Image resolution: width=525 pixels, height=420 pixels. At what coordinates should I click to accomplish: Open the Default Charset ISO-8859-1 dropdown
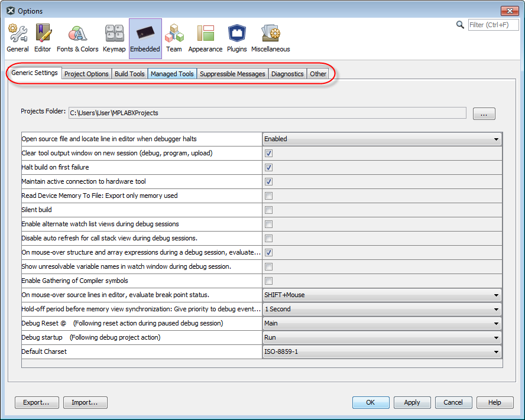381,352
